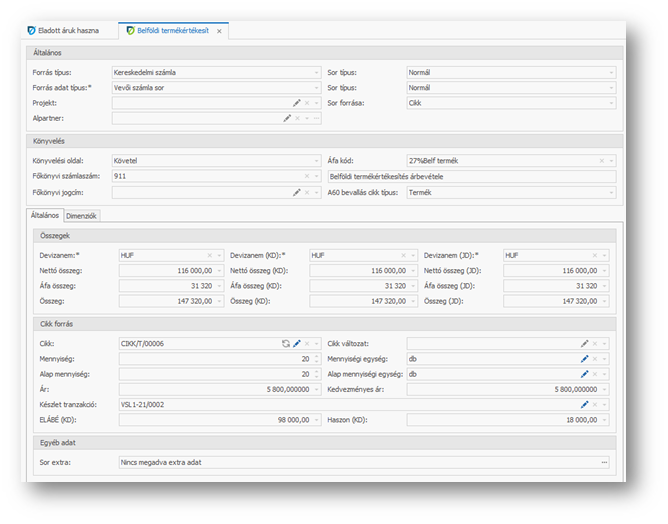Click the blue pencil icon in Cikk field
The width and height of the screenshot is (668, 524).
[296, 343]
